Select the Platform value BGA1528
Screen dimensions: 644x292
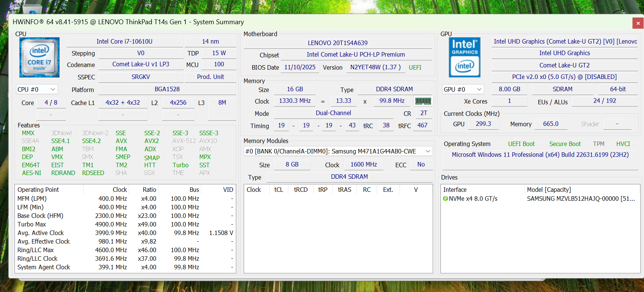[x=167, y=89]
